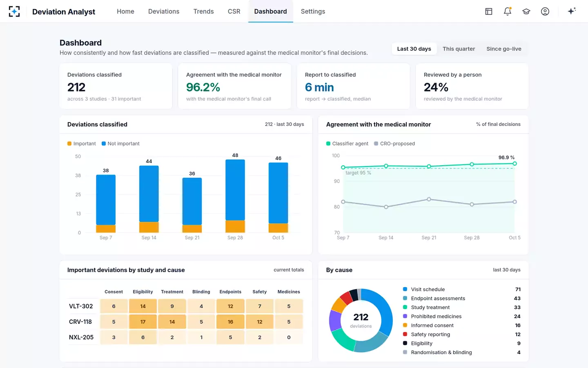The image size is (588, 368).
Task: Click the Oct 5 Classifier agent data point
Action: click(x=514, y=164)
